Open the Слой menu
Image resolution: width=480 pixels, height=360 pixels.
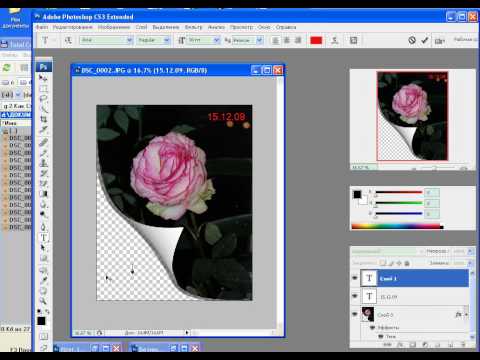(141, 27)
